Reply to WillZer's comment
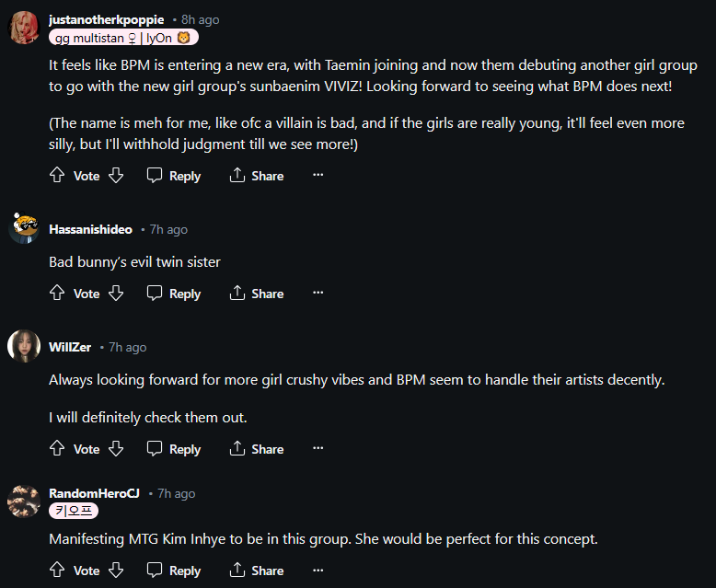 pos(174,449)
